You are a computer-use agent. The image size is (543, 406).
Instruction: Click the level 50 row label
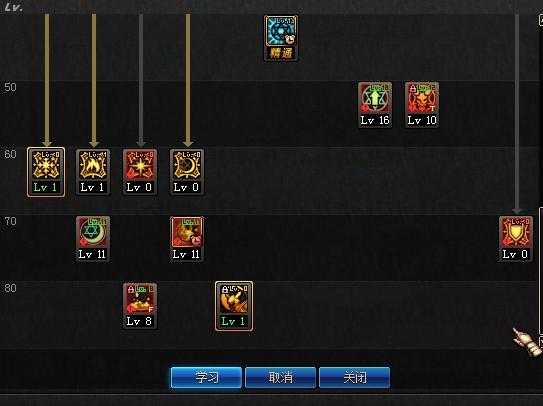10,87
